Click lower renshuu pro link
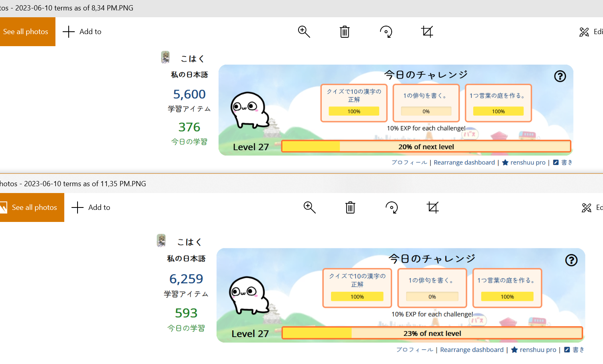 tap(534, 350)
